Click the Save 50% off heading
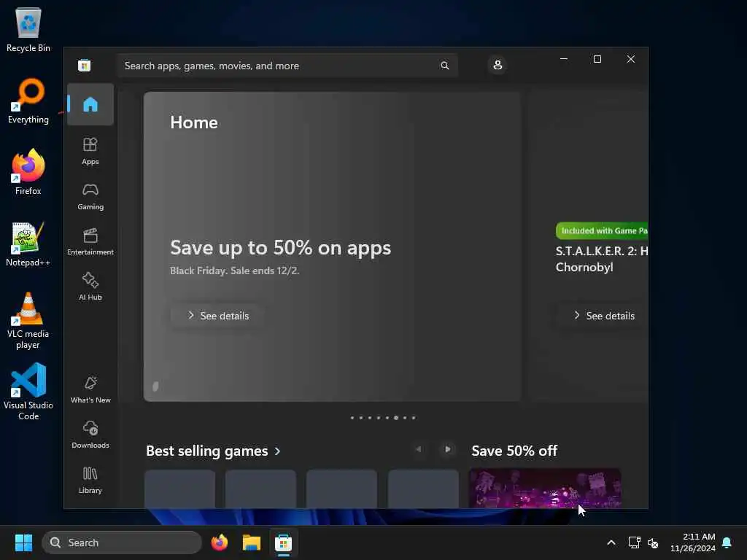The height and width of the screenshot is (560, 747). point(514,451)
